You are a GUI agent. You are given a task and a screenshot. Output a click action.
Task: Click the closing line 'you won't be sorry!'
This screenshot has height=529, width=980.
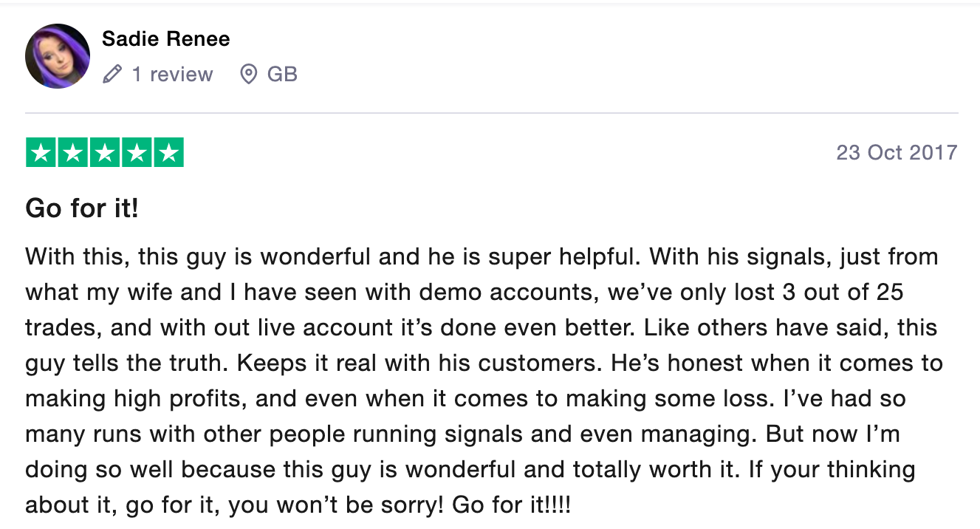(336, 505)
